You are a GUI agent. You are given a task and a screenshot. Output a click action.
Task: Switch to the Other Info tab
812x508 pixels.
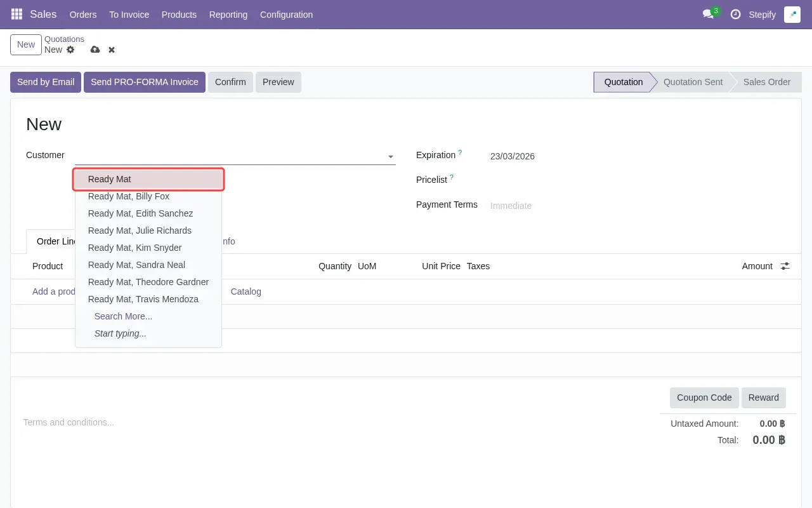tap(225, 241)
